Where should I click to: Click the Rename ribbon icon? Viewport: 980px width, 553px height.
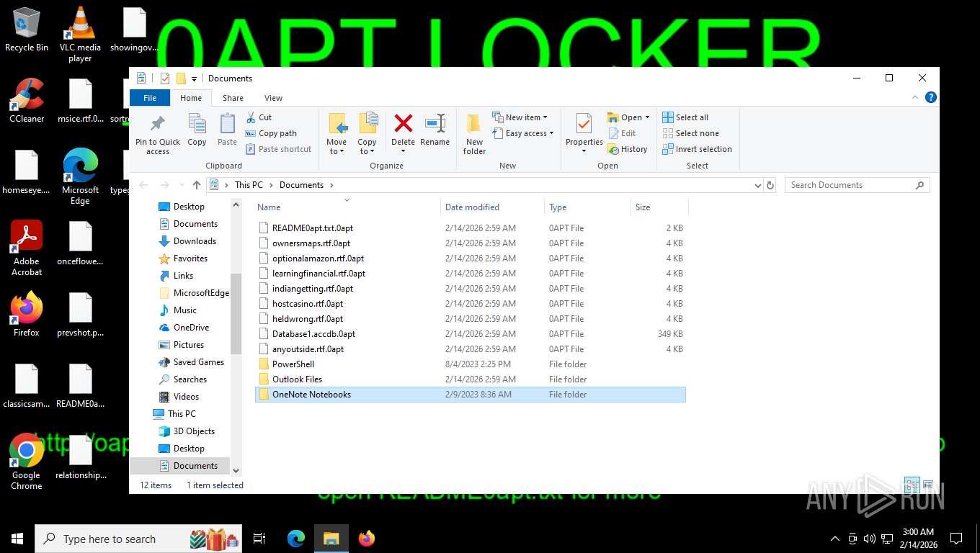pos(435,124)
